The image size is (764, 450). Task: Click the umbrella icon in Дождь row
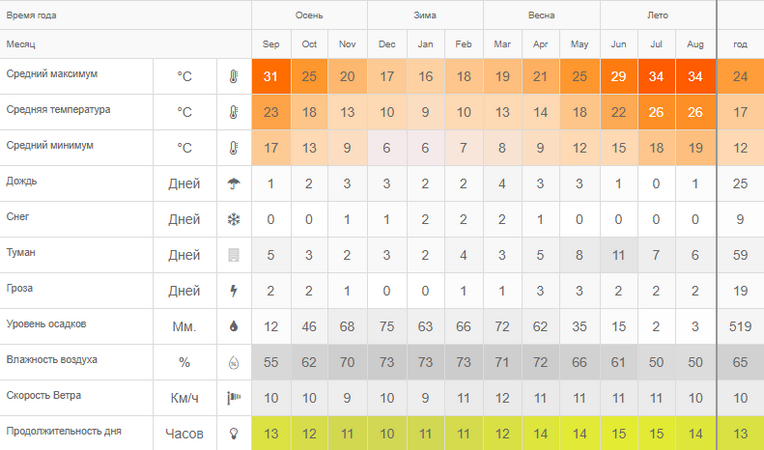(234, 184)
